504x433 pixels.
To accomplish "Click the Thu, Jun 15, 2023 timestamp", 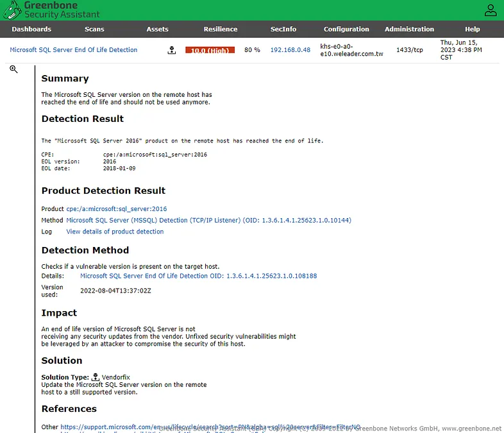I will click(x=461, y=50).
